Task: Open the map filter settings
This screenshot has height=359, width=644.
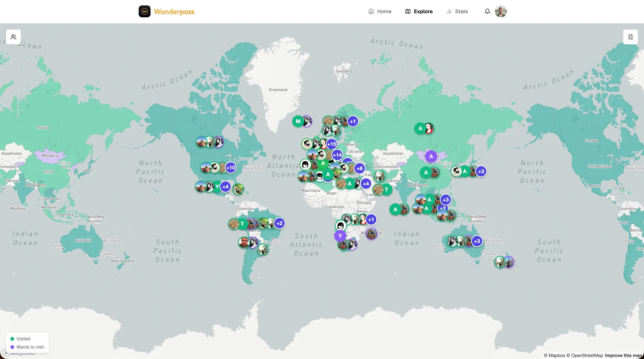Action: (x=631, y=37)
